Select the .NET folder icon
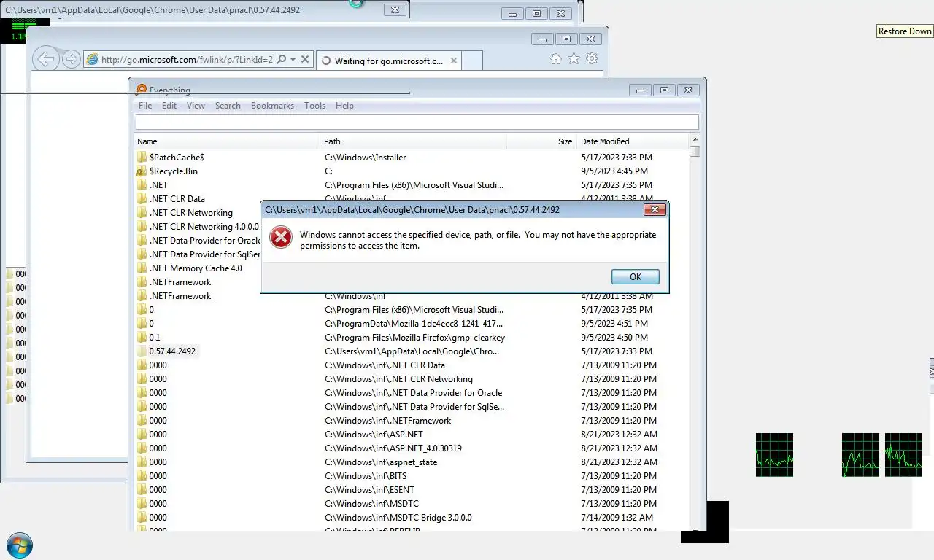The width and height of the screenshot is (934, 560). coord(142,185)
